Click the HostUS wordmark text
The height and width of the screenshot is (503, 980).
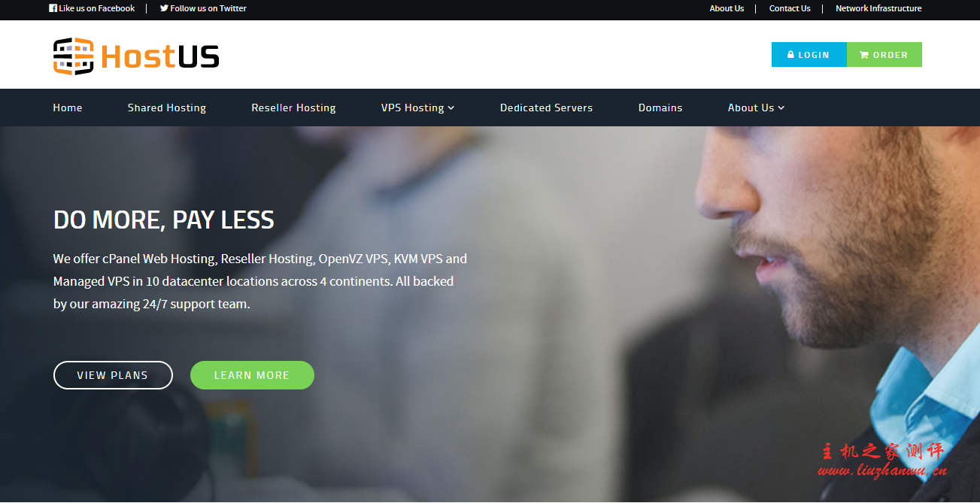pos(160,56)
